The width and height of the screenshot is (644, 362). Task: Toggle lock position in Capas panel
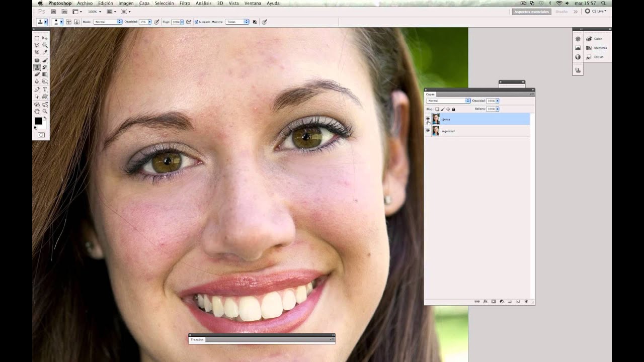448,109
